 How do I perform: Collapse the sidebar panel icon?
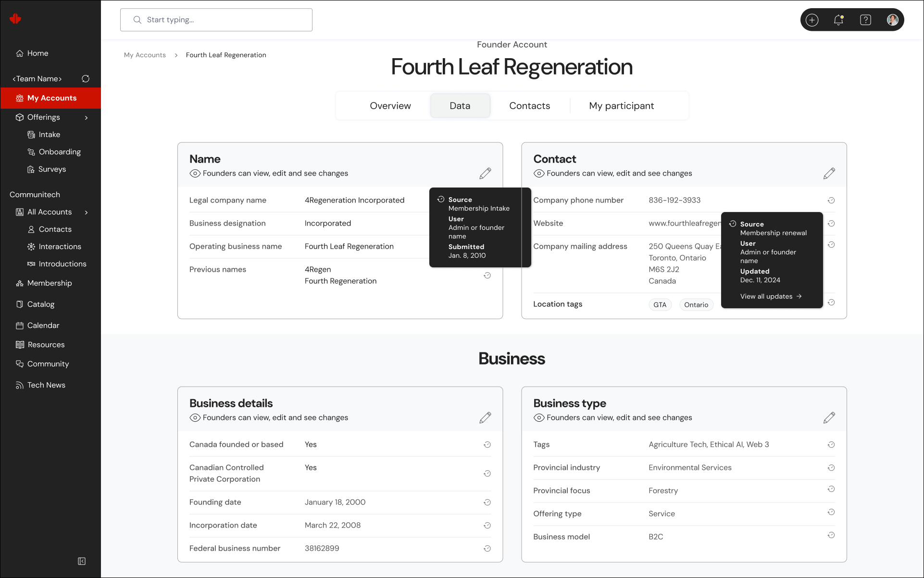click(x=82, y=561)
